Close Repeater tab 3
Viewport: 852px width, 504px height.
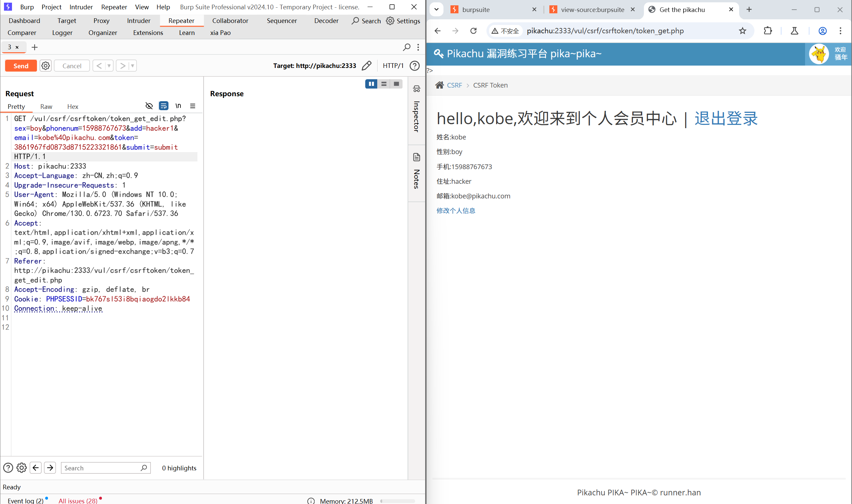(17, 47)
